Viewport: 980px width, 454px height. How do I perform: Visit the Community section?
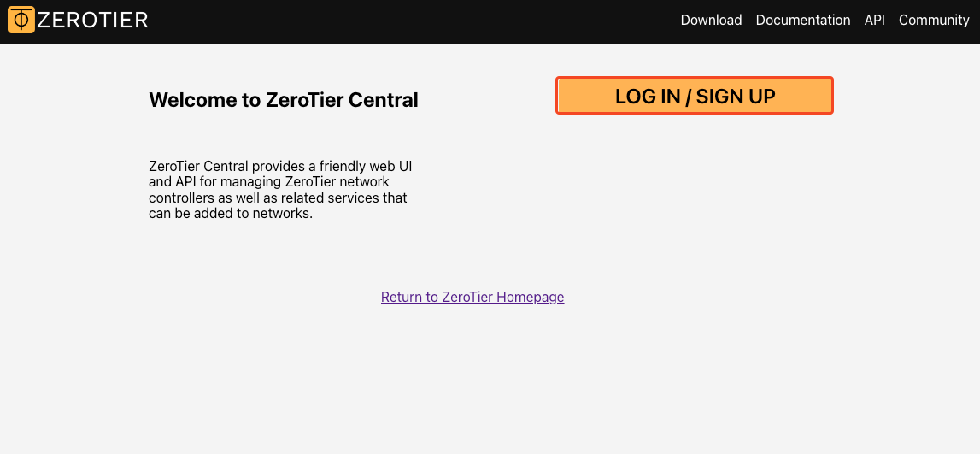tap(934, 20)
